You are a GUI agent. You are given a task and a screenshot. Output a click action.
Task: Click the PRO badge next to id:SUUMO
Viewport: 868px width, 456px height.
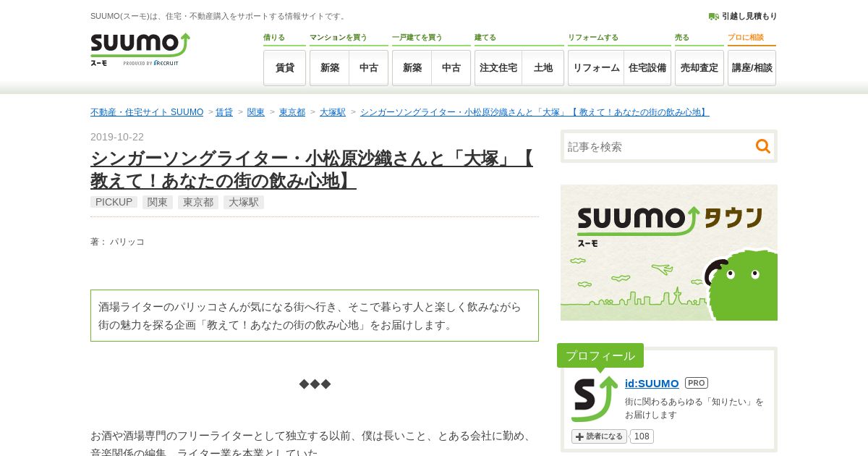click(697, 383)
